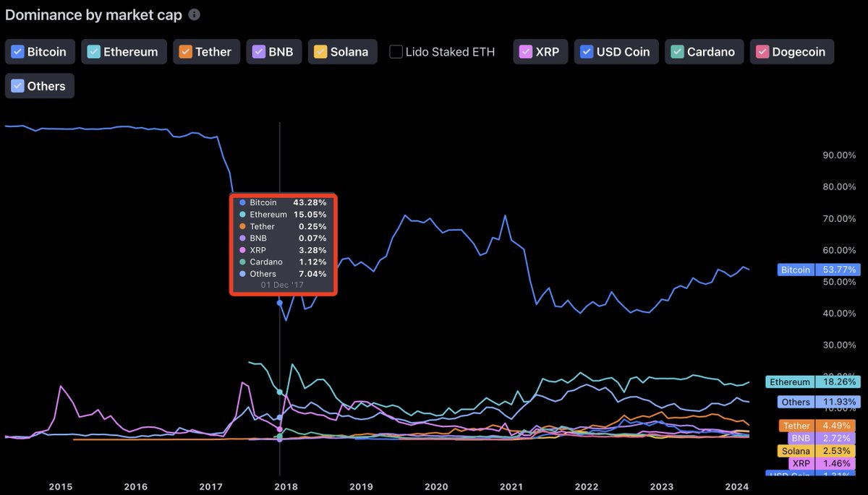Toggle the Dogecoin series checkbox
The height and width of the screenshot is (495, 868).
click(x=762, y=52)
